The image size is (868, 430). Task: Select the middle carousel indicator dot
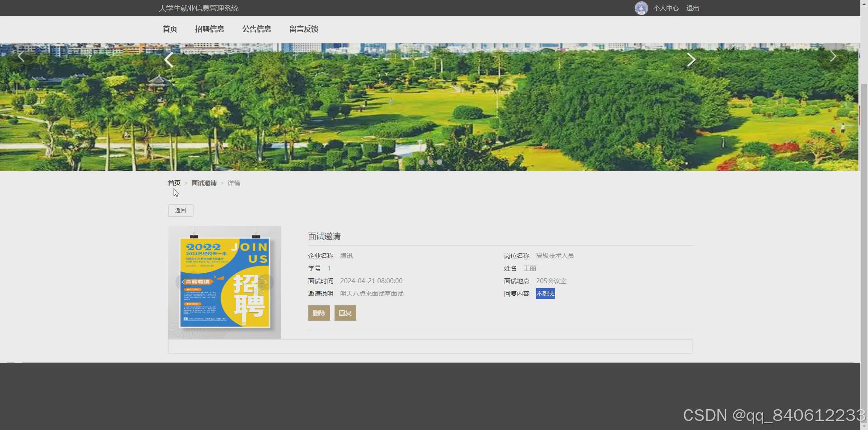[x=430, y=162]
